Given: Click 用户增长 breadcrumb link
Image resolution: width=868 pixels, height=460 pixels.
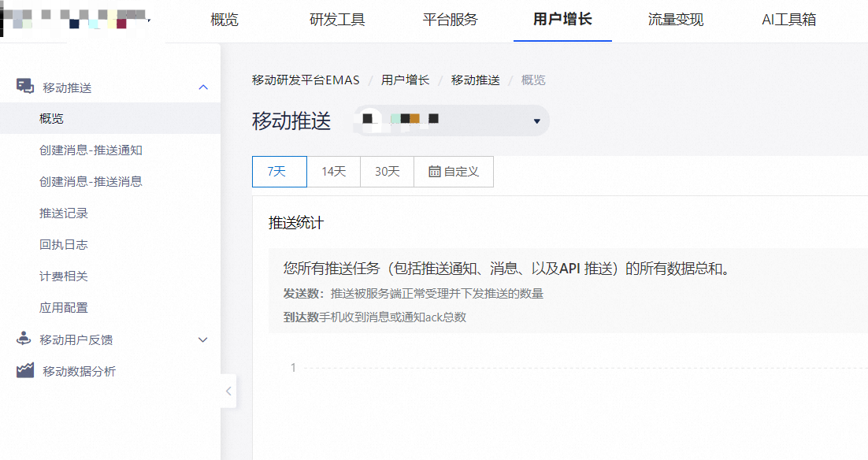Looking at the screenshot, I should click(405, 80).
